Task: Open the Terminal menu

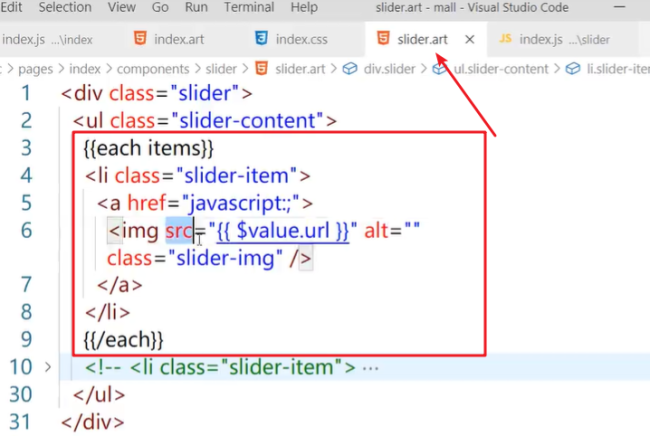Action: tap(249, 7)
